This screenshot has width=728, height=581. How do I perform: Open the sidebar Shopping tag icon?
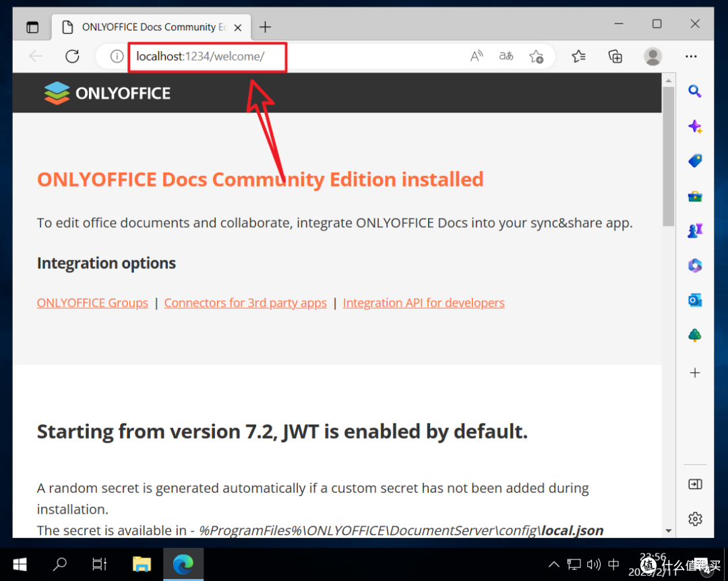point(694,161)
